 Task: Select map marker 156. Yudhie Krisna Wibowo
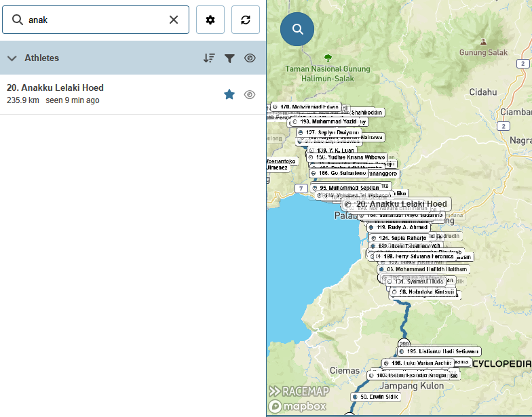pos(347,157)
